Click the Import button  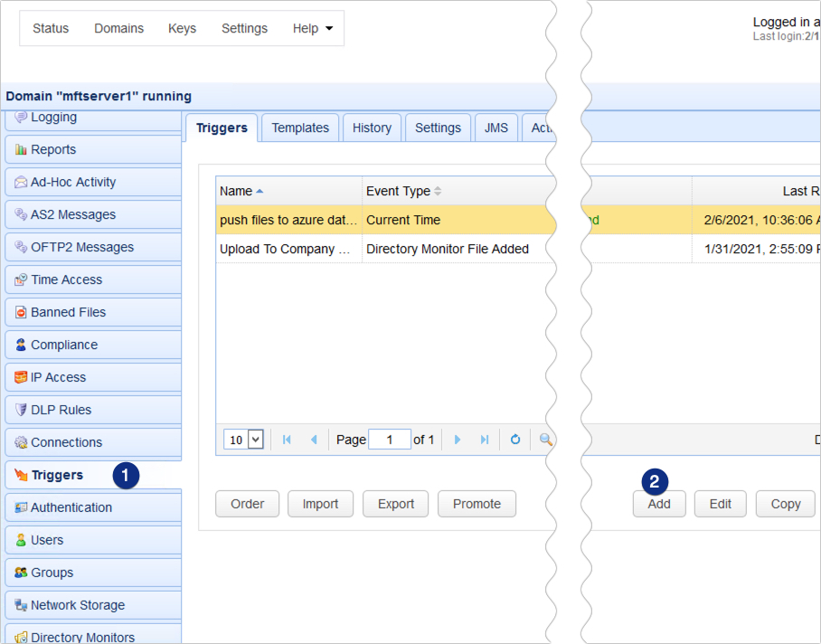point(320,504)
